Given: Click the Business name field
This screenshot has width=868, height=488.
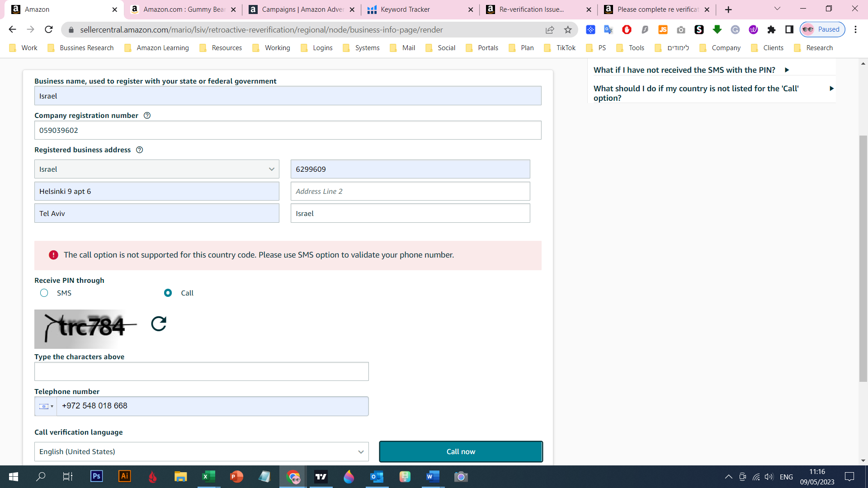Looking at the screenshot, I should click(288, 96).
